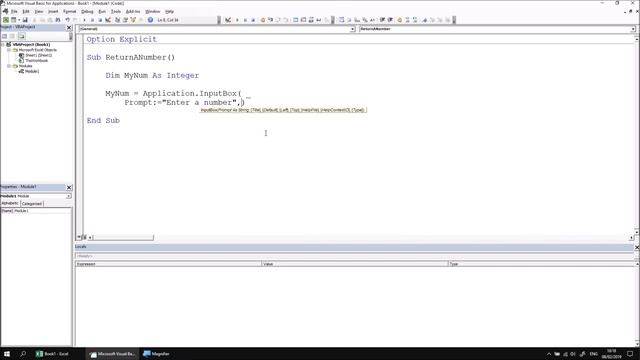This screenshot has width=640, height=360.
Task: Select Module1 in project tree
Action: pos(32,71)
